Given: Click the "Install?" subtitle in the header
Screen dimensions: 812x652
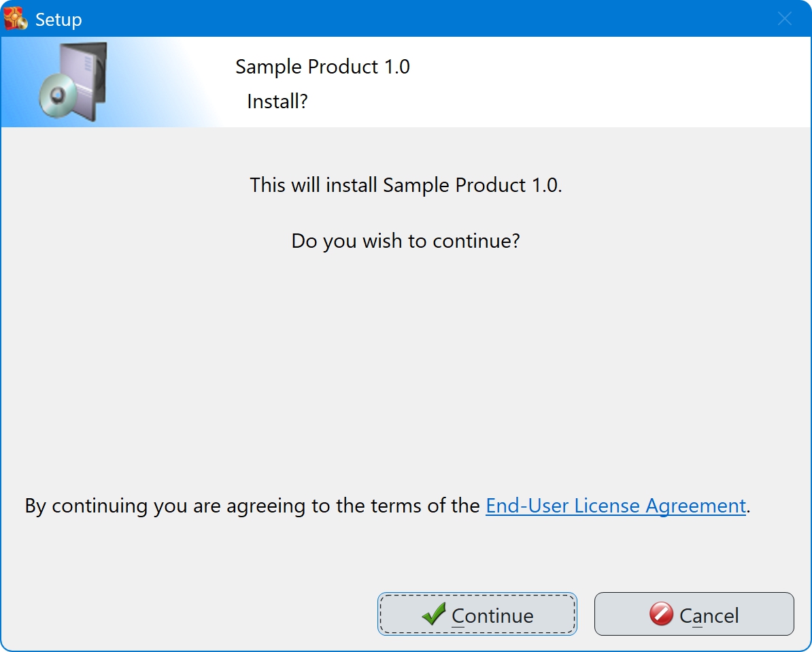Looking at the screenshot, I should click(x=277, y=101).
